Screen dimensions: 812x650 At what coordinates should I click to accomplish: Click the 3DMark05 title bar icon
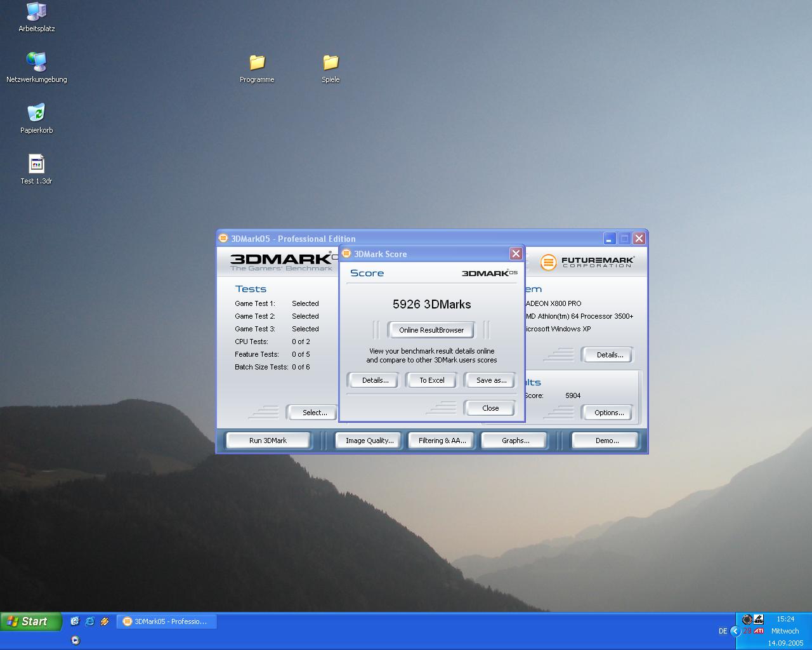pos(223,239)
